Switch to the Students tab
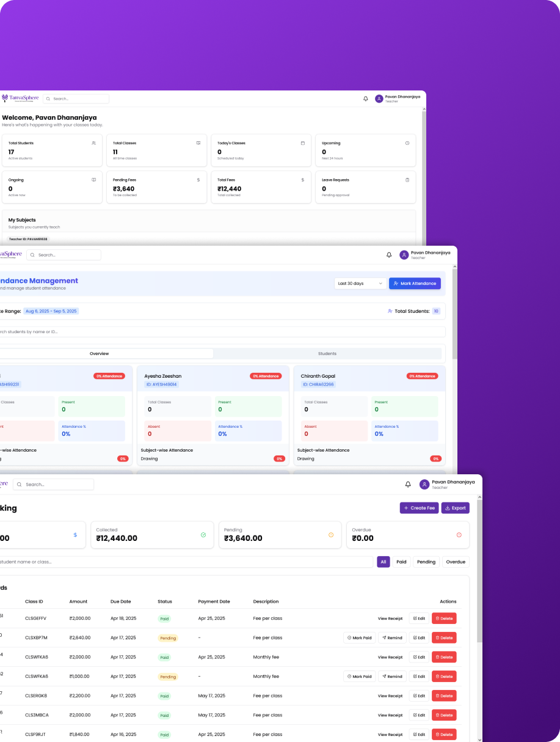 coord(327,353)
